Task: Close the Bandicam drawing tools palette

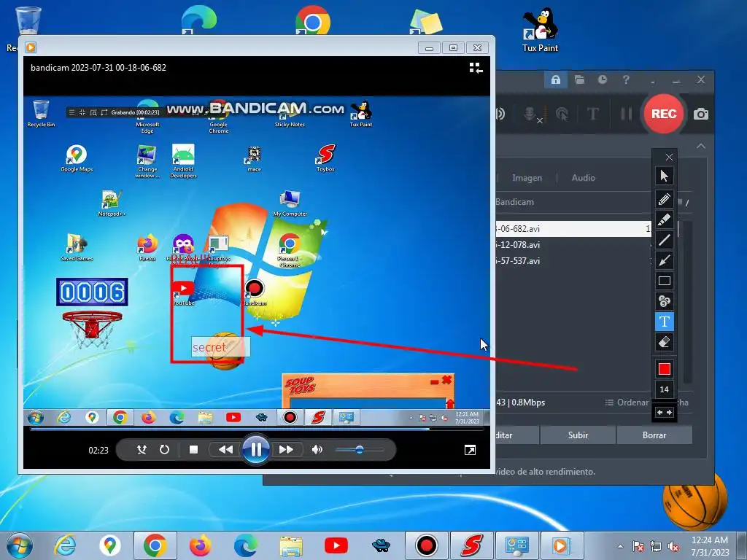Action: click(669, 157)
